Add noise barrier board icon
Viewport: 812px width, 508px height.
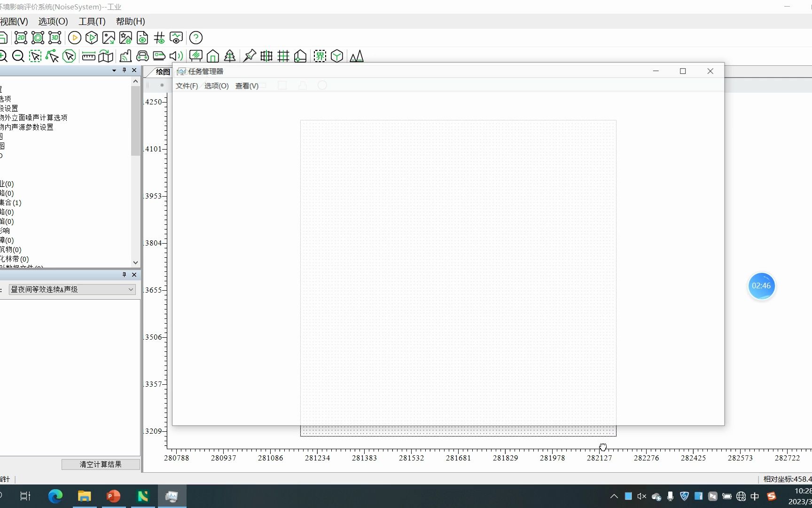tap(196, 56)
